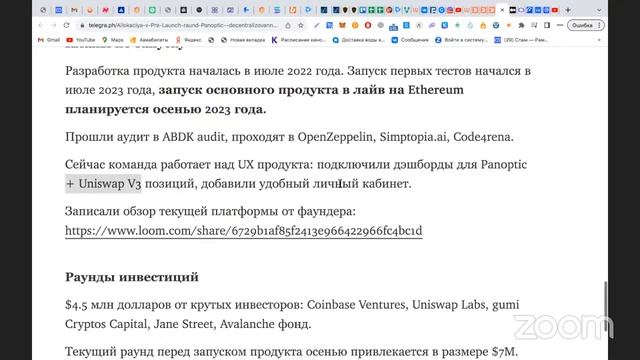Click the amount $7M
This screenshot has height=360, width=640.
coord(504,351)
